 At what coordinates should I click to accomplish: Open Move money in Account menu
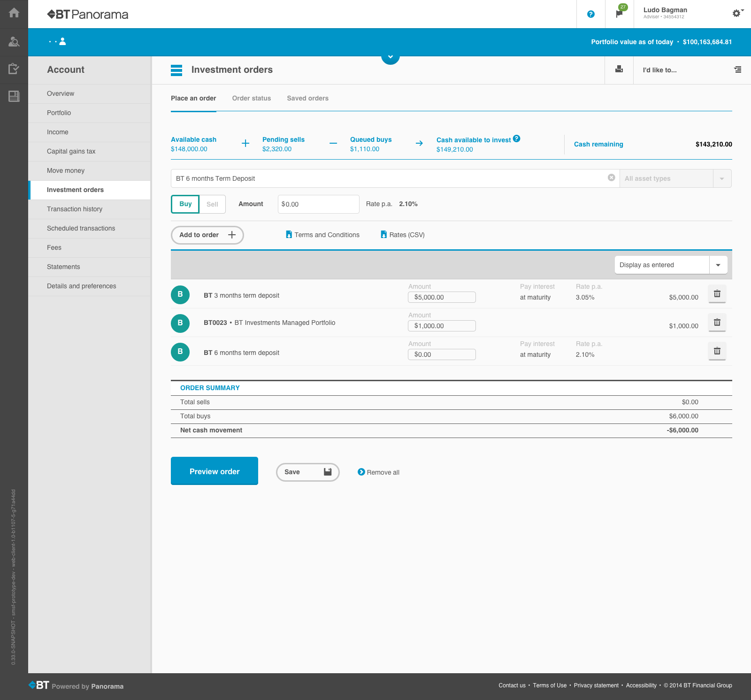(x=89, y=171)
